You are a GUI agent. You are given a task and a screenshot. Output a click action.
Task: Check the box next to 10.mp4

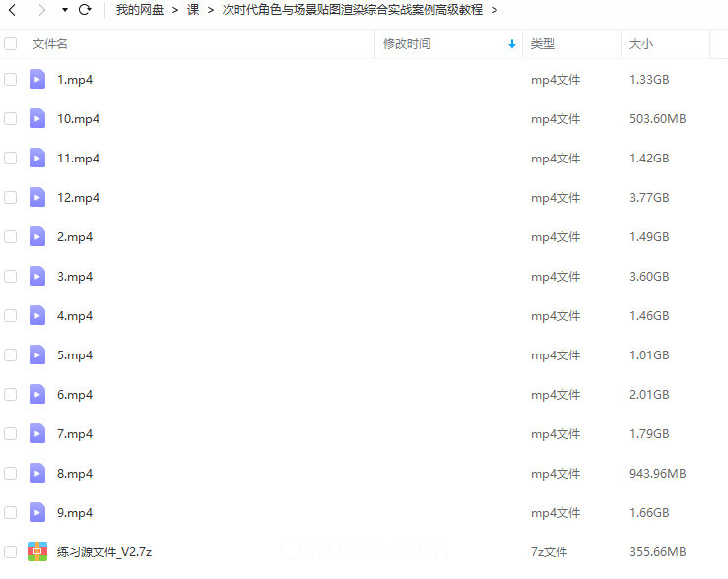11,119
